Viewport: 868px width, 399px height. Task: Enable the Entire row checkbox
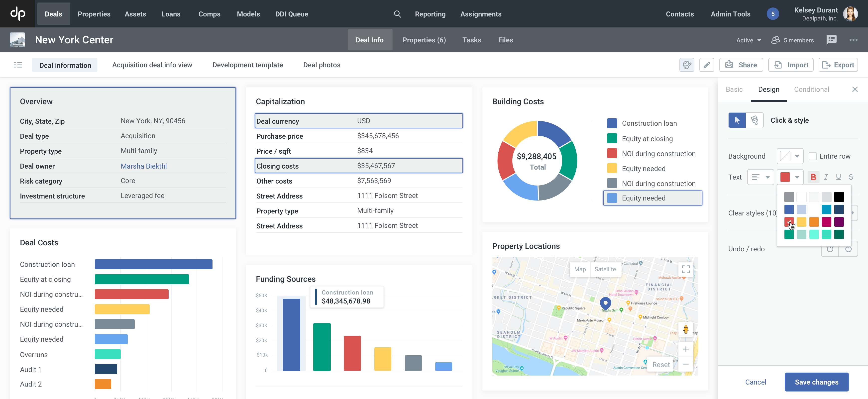[812, 156]
